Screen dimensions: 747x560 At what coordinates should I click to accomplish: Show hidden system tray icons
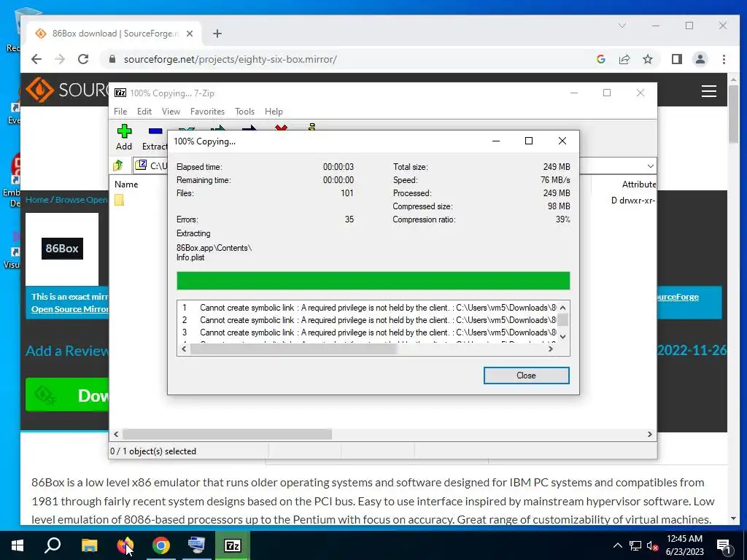coord(617,545)
